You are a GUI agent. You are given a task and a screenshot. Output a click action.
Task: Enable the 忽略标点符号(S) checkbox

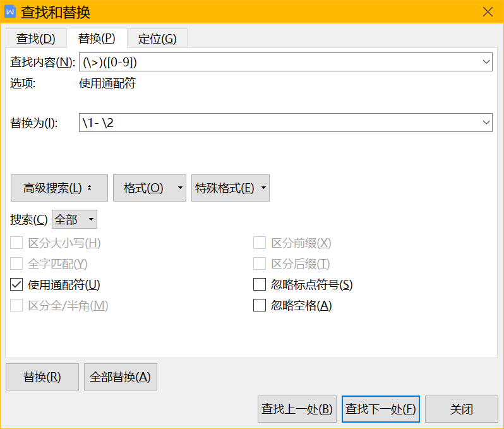260,285
